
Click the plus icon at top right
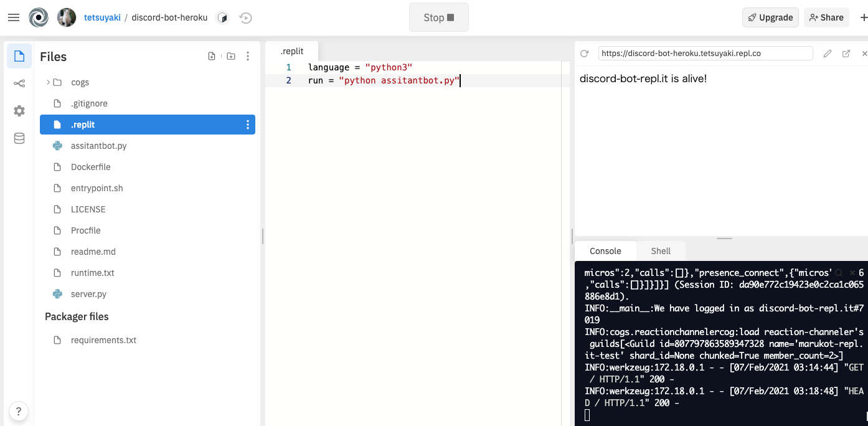coord(863,17)
